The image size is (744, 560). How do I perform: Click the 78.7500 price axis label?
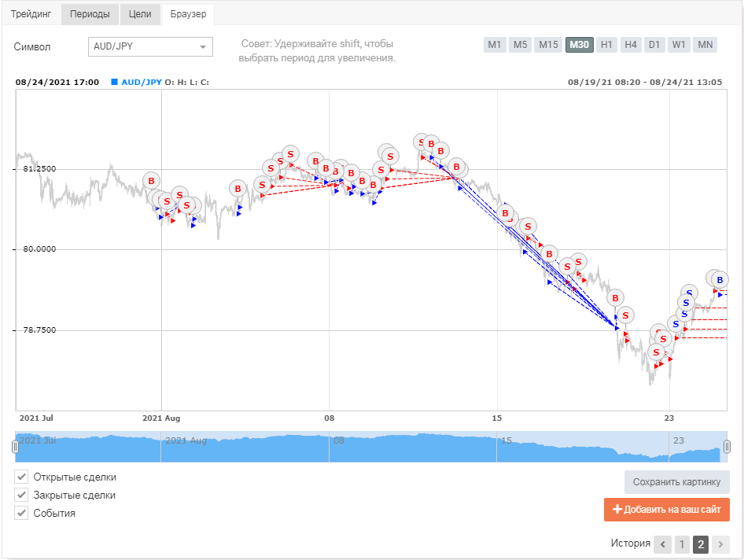(39, 330)
